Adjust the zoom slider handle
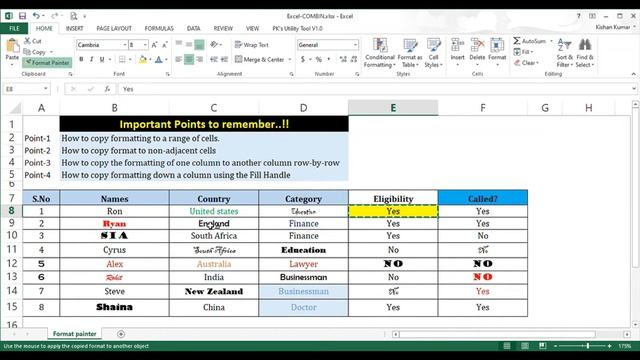The width and height of the screenshot is (640, 360). click(588, 346)
